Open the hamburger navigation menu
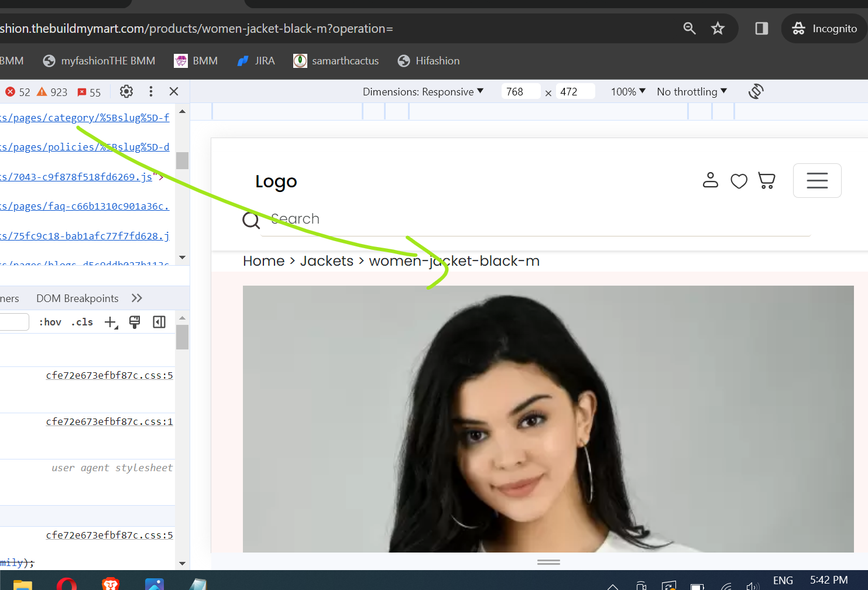The image size is (868, 590). [817, 180]
